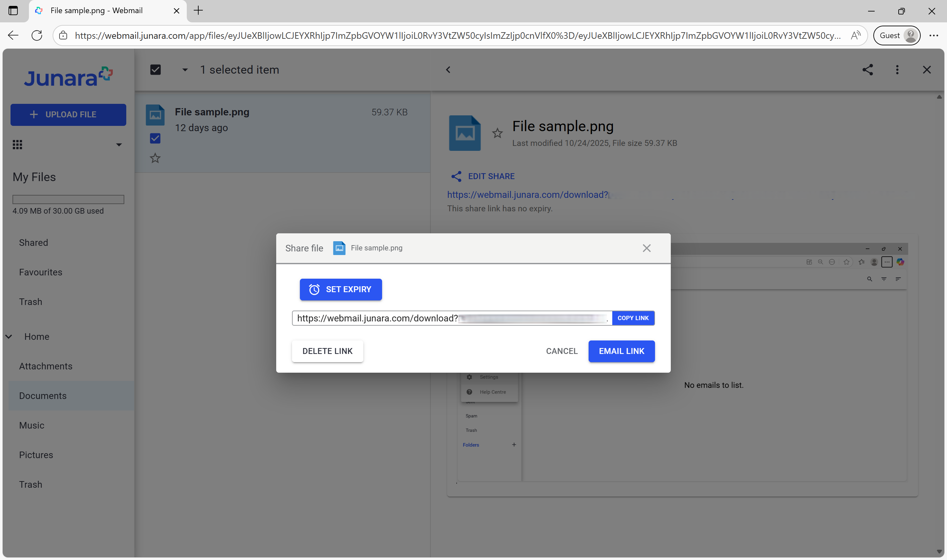The width and height of the screenshot is (947, 560).
Task: Open the tab actions menu icon
Action: point(13,11)
